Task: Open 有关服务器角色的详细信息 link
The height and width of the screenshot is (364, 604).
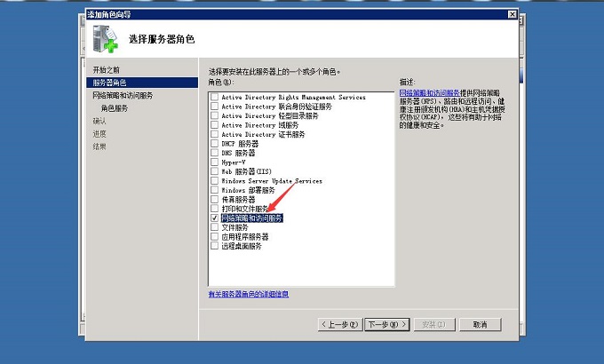Action: [x=248, y=294]
